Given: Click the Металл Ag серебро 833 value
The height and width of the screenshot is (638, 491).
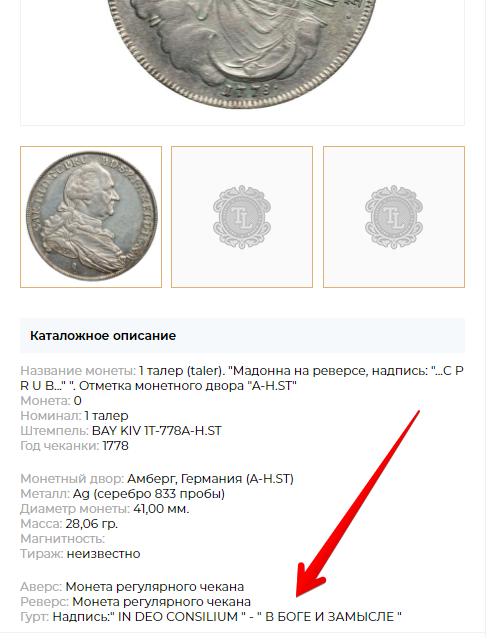Looking at the screenshot, I should coord(148,494).
